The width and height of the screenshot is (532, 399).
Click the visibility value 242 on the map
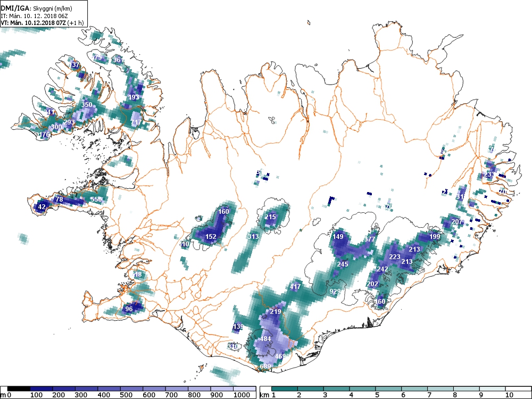point(383,269)
